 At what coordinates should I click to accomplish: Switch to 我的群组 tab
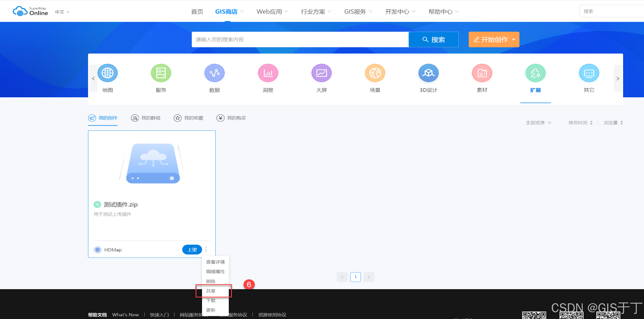145,118
